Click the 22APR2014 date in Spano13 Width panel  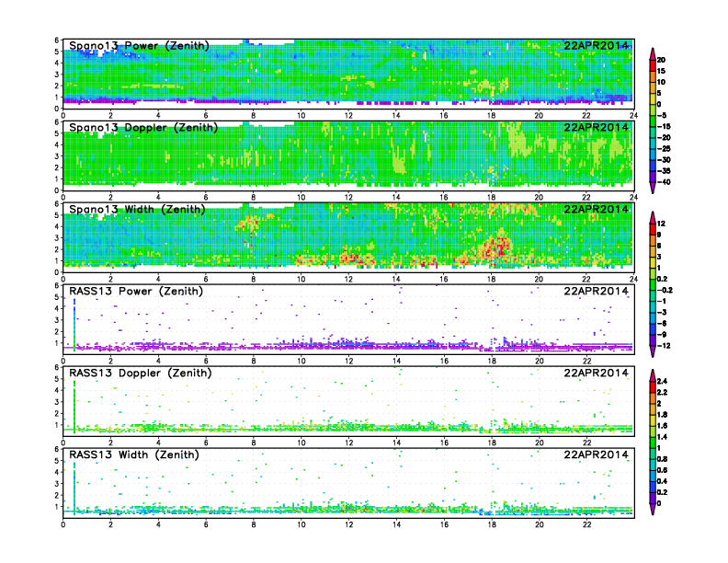[596, 210]
